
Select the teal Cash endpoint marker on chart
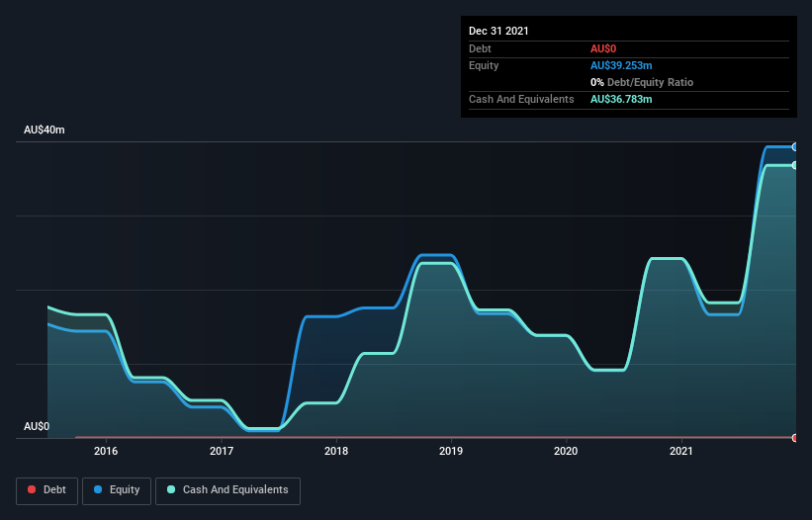[795, 165]
